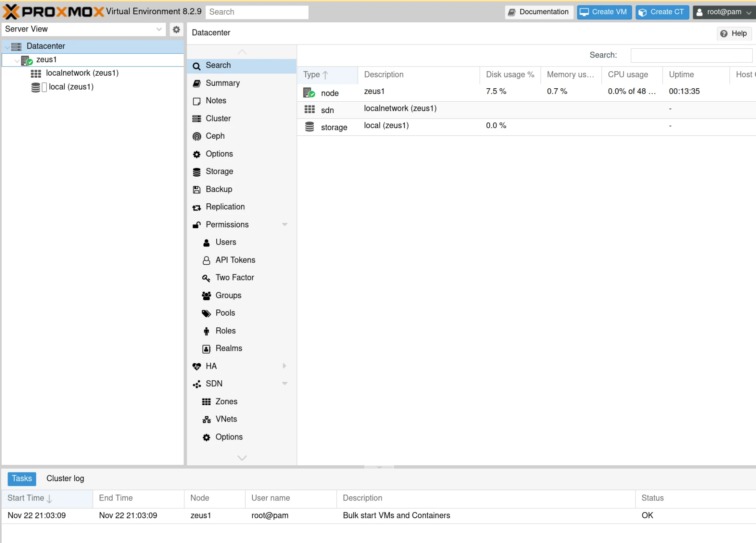Click the Create VM button
Screen dimensions: 756x543
pos(604,12)
